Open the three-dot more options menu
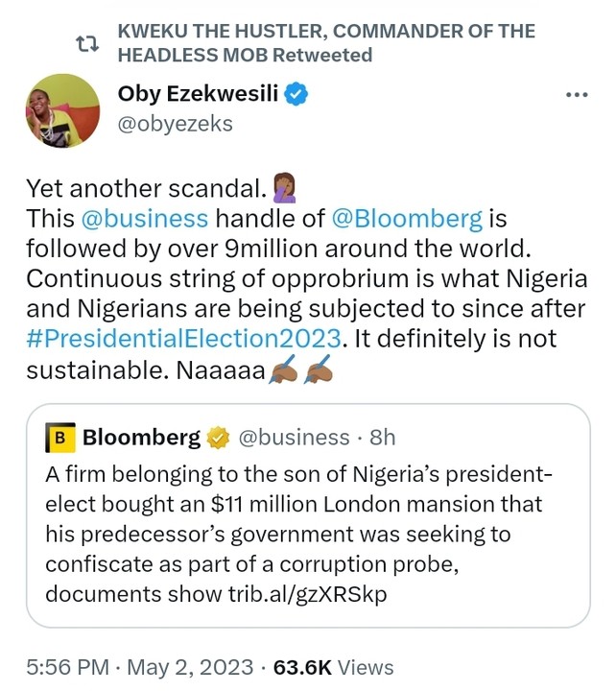The width and height of the screenshot is (616, 691). [x=576, y=95]
